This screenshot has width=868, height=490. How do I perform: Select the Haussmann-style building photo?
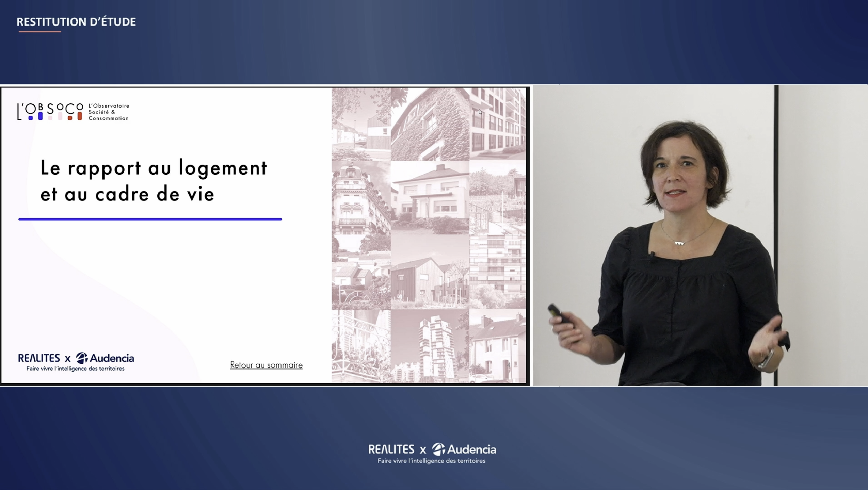point(361,197)
